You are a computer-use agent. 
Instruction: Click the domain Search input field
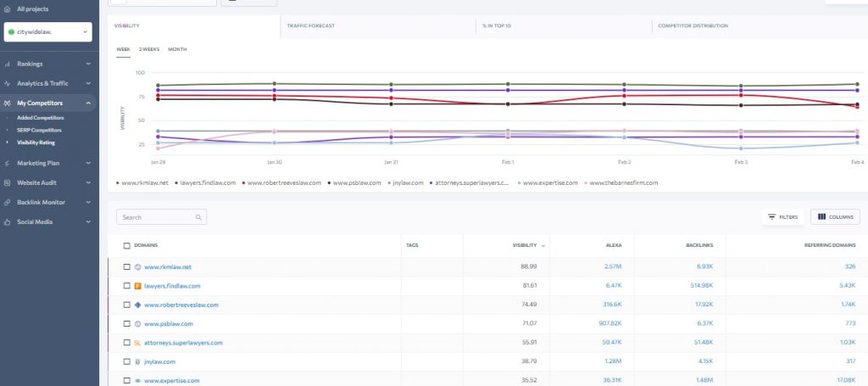click(x=161, y=217)
